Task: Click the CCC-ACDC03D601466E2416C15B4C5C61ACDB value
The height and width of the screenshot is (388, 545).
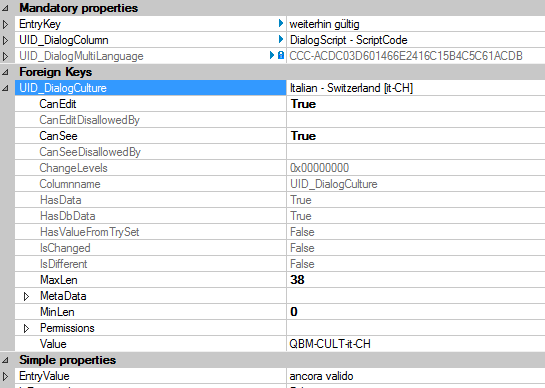Action: coord(406,56)
